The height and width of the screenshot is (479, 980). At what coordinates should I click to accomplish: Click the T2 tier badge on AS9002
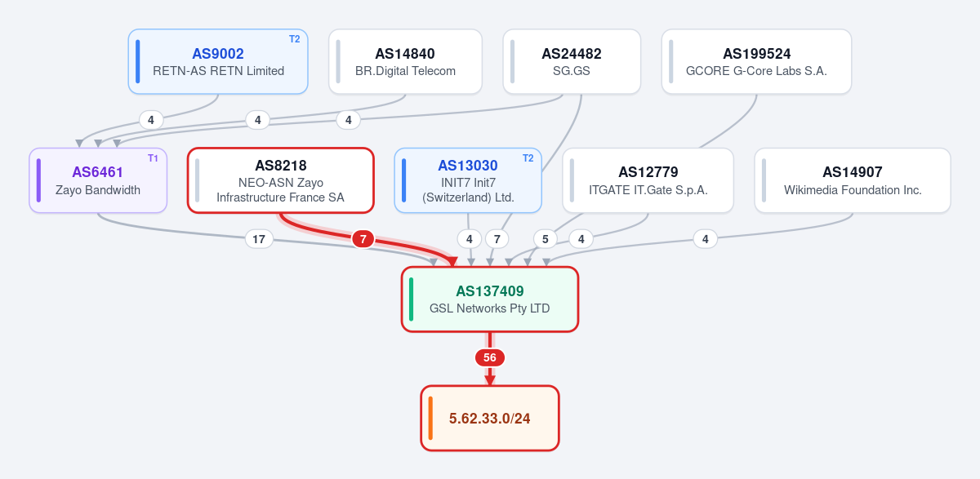(295, 39)
